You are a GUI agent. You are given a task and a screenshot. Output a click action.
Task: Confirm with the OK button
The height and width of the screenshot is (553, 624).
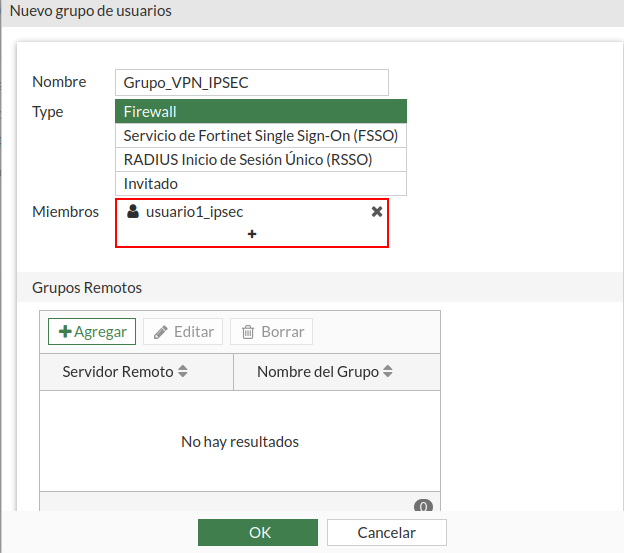(x=259, y=532)
